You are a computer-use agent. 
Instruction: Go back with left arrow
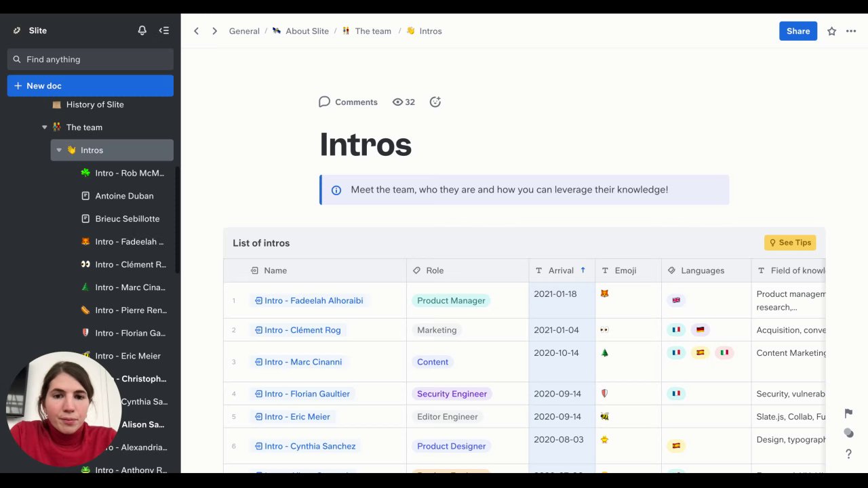pos(197,31)
